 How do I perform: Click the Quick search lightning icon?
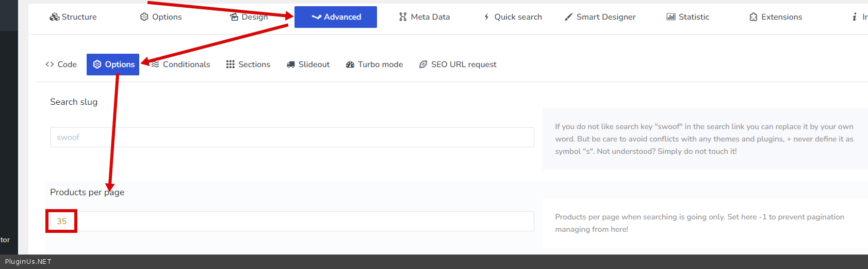tap(486, 17)
